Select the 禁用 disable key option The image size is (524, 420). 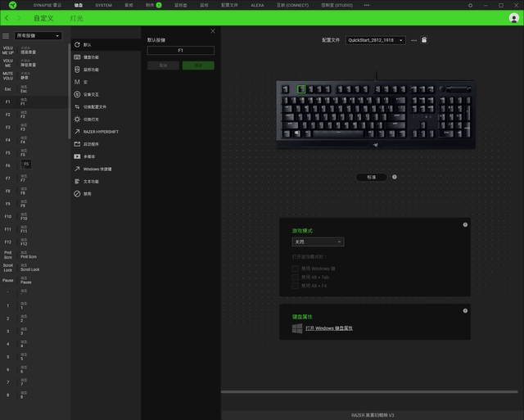(106, 194)
